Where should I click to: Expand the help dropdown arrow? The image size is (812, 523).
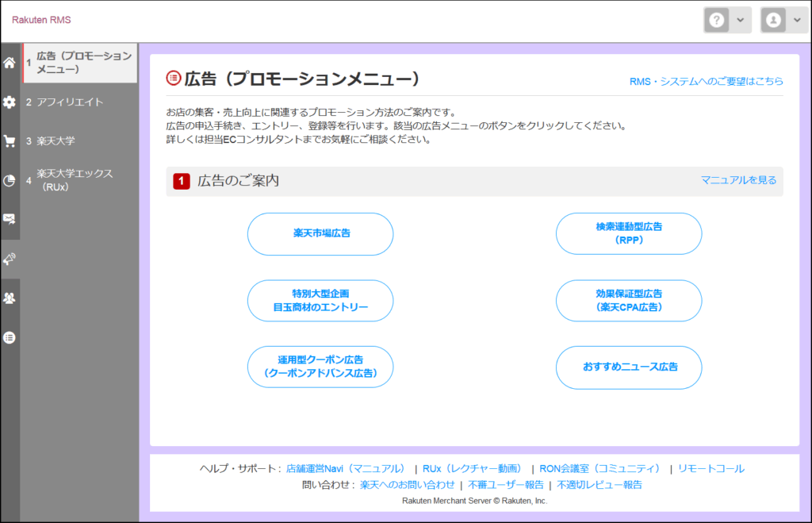pyautogui.click(x=741, y=20)
